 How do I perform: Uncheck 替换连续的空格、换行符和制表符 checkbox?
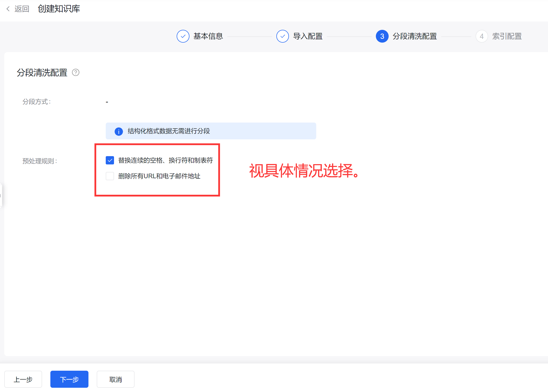point(110,160)
